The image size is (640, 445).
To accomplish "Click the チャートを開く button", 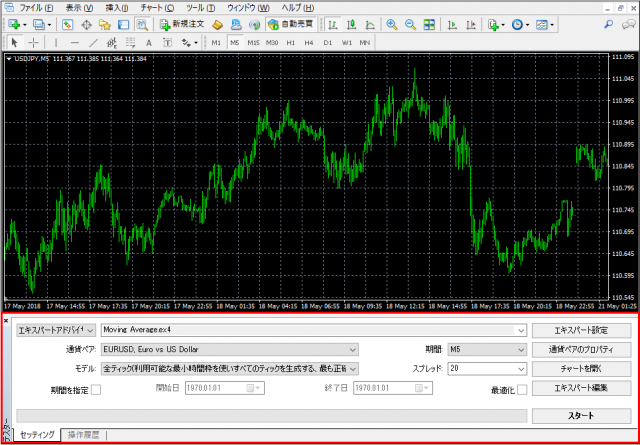I will [x=582, y=369].
